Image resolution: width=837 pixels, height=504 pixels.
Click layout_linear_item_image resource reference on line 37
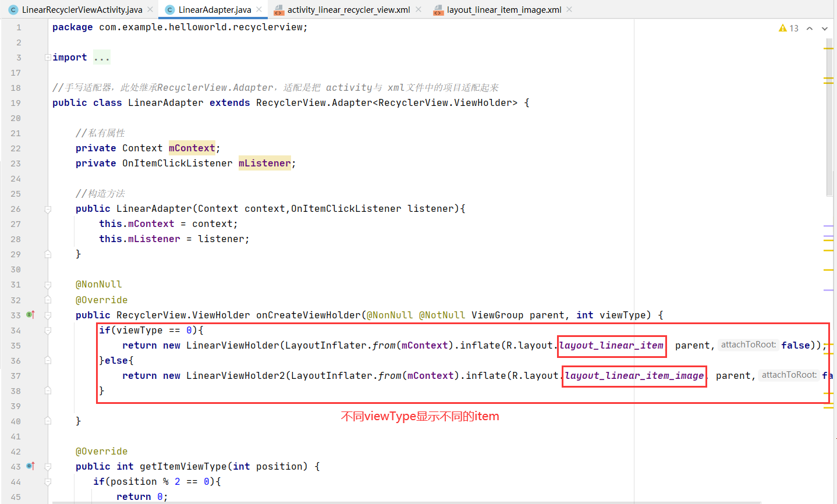634,375
